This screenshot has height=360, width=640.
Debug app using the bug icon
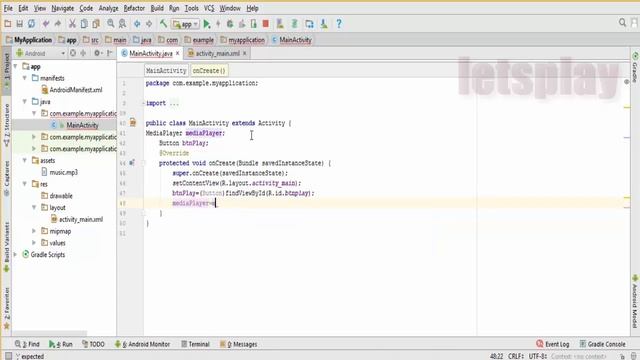click(230, 24)
